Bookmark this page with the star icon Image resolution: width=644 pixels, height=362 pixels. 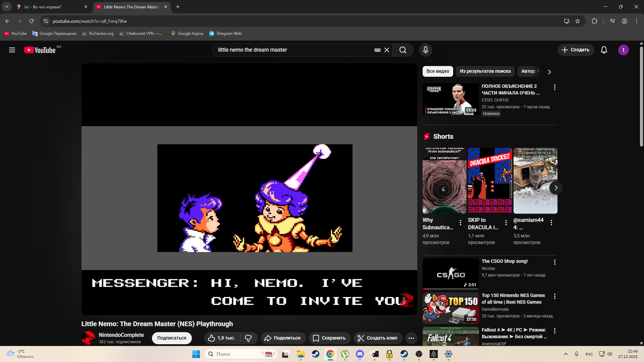[578, 21]
